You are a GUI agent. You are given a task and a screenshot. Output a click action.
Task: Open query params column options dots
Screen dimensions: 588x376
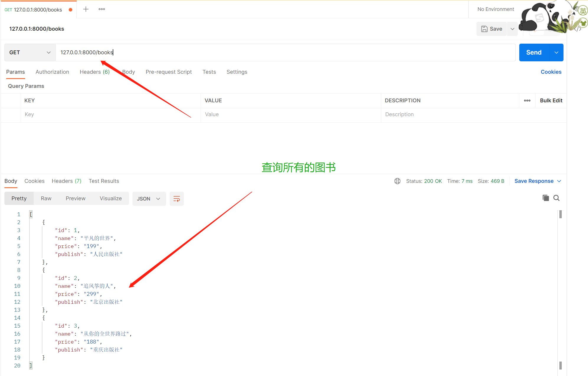pos(527,101)
